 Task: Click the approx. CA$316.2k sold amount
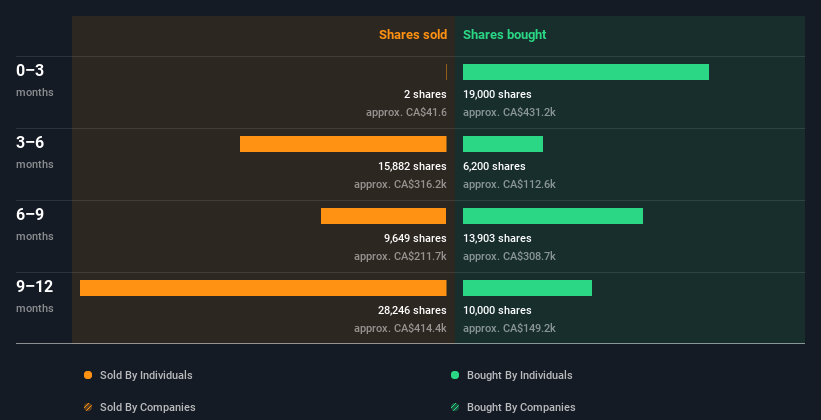pyautogui.click(x=400, y=184)
